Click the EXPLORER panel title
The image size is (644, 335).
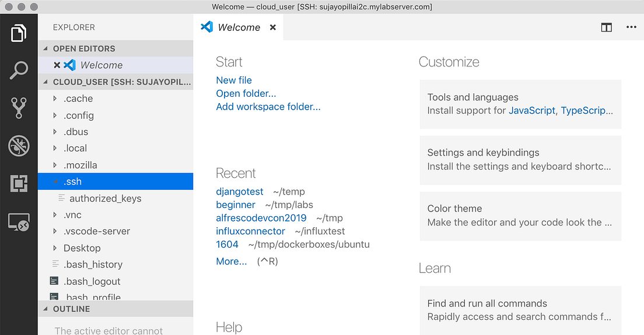pyautogui.click(x=74, y=27)
